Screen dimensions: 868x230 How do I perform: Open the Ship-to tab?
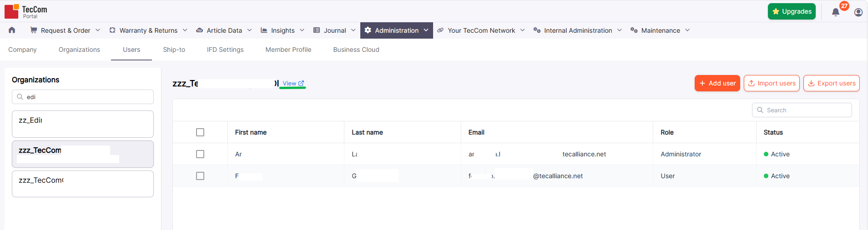tap(174, 50)
